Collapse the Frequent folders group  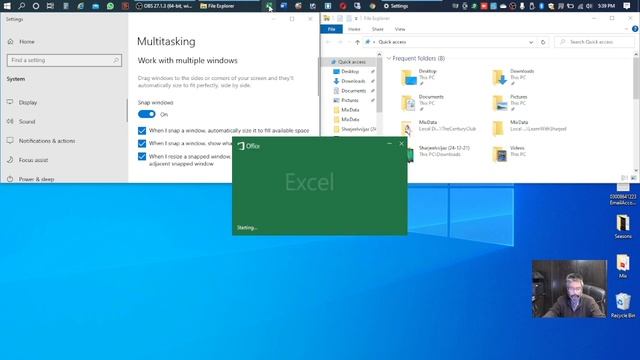[x=389, y=58]
